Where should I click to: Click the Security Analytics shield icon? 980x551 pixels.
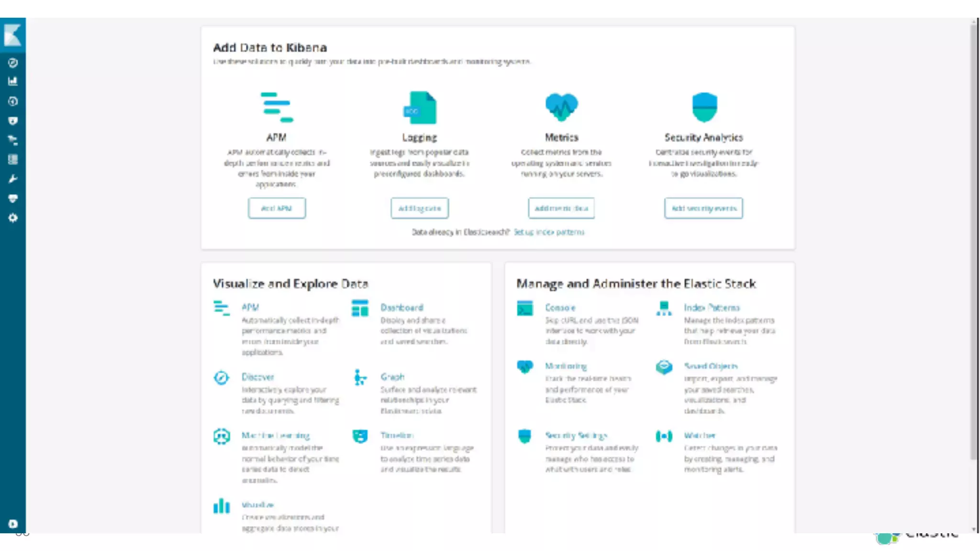[x=704, y=107]
